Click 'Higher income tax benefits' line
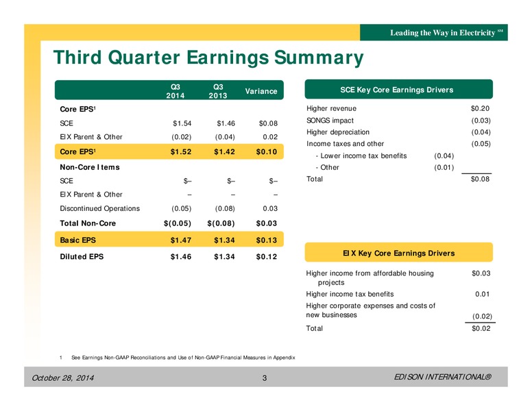 point(350,295)
